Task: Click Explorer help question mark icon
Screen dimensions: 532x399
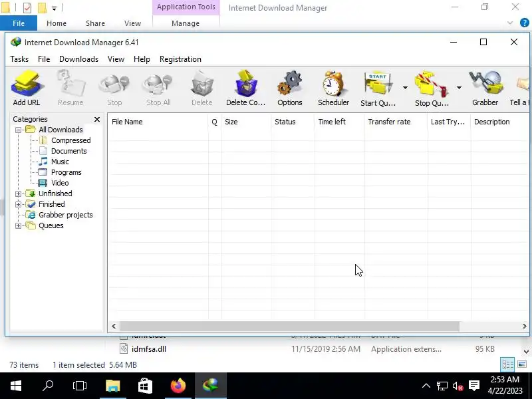Action: [x=524, y=23]
